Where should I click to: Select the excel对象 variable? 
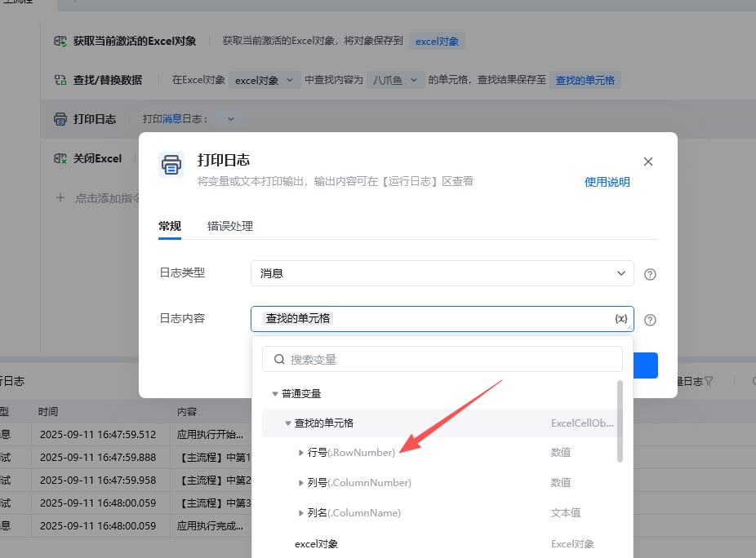pyautogui.click(x=316, y=543)
